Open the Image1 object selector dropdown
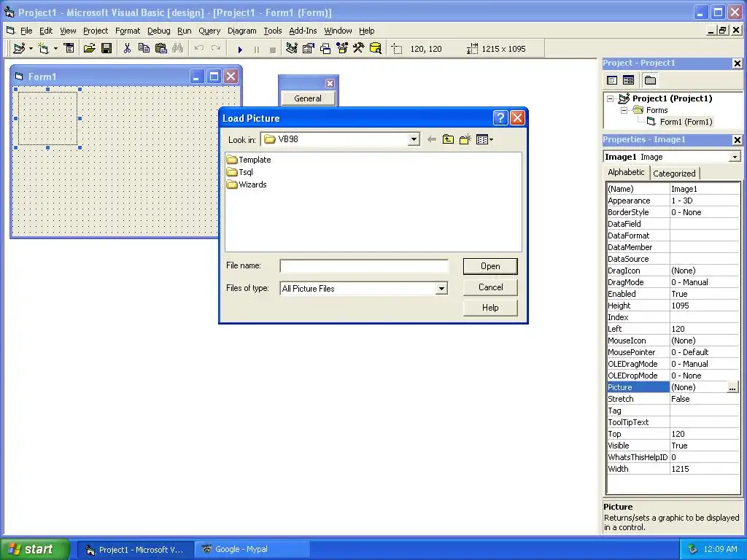Screen dimensions: 747x560 (735, 157)
